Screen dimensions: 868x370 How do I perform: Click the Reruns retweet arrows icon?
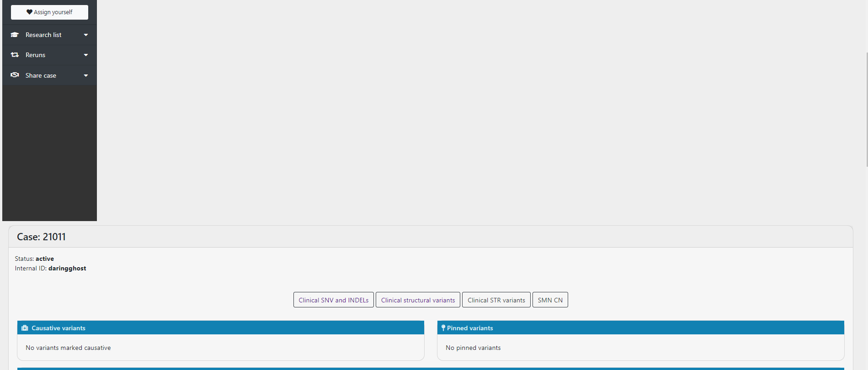pyautogui.click(x=15, y=55)
